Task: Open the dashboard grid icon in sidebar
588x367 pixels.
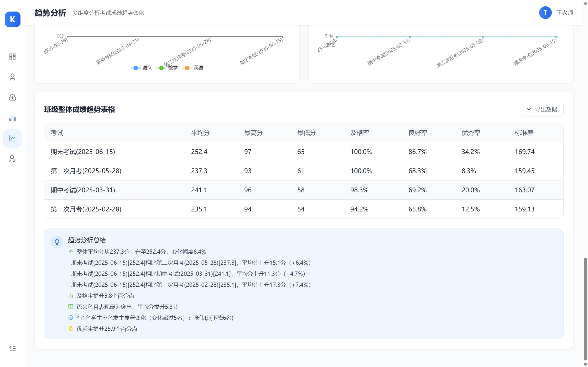Action: (12, 56)
